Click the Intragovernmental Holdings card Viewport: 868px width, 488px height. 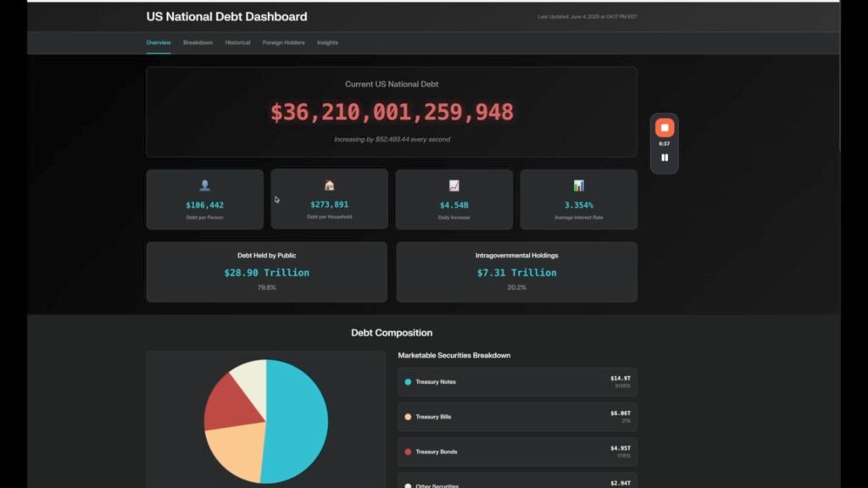point(516,272)
